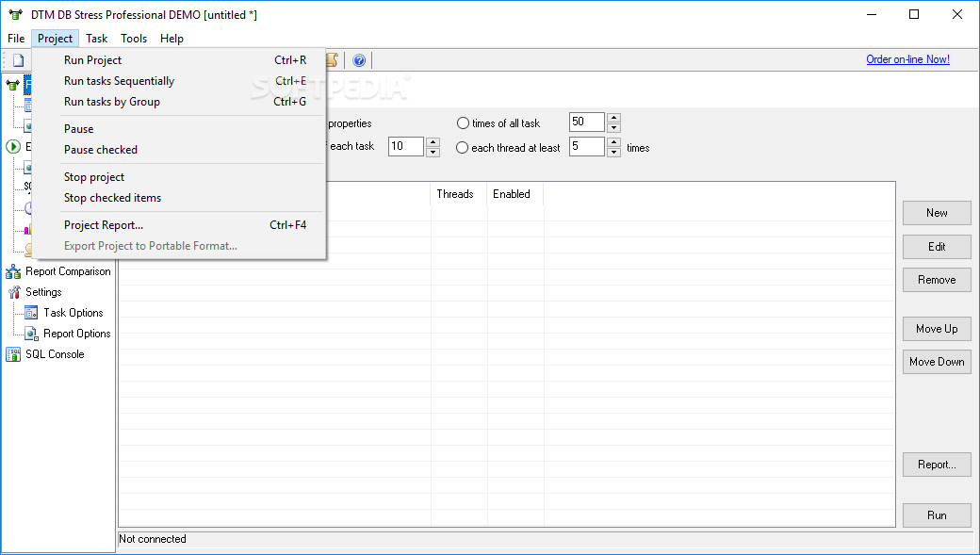Click the Edit button
This screenshot has height=555, width=980.
point(937,247)
